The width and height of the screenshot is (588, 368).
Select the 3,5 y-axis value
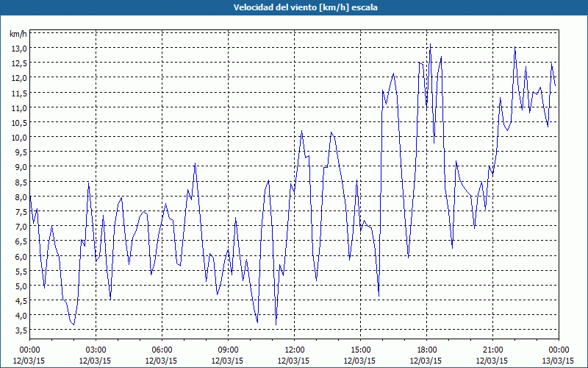21,330
